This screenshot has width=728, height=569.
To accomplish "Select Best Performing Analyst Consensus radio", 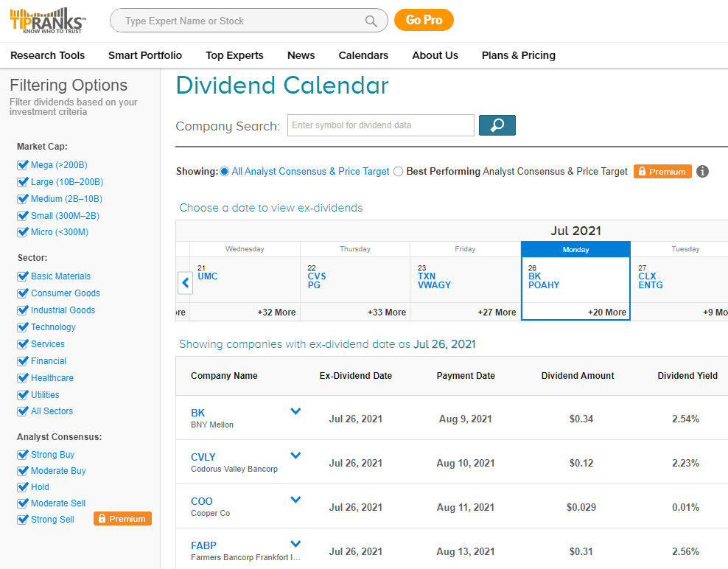I will pos(398,172).
